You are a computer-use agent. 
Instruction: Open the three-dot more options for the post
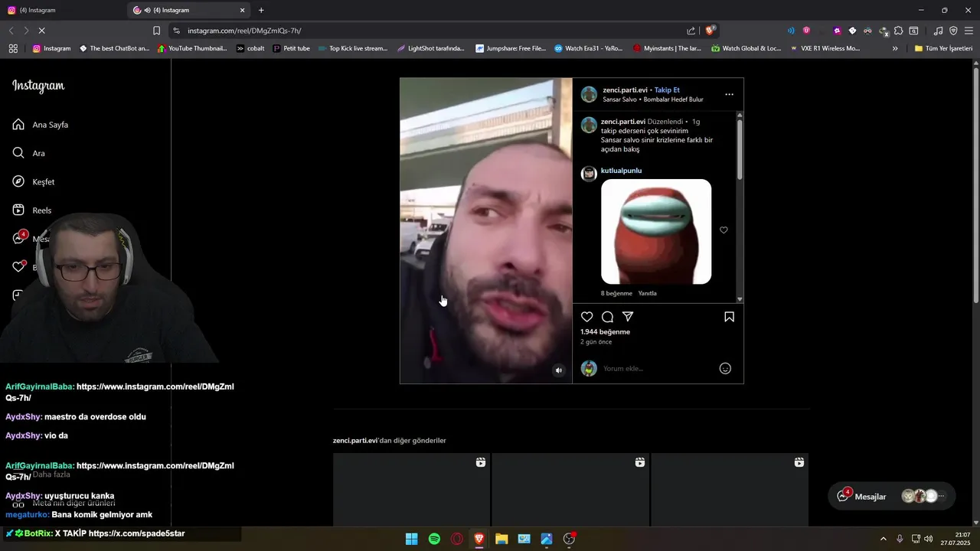point(729,94)
